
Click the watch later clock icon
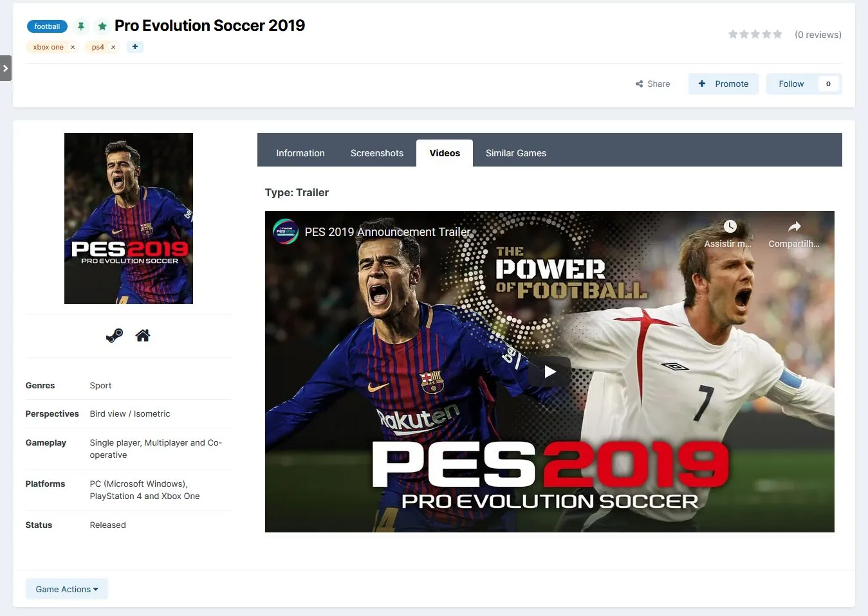coord(729,227)
